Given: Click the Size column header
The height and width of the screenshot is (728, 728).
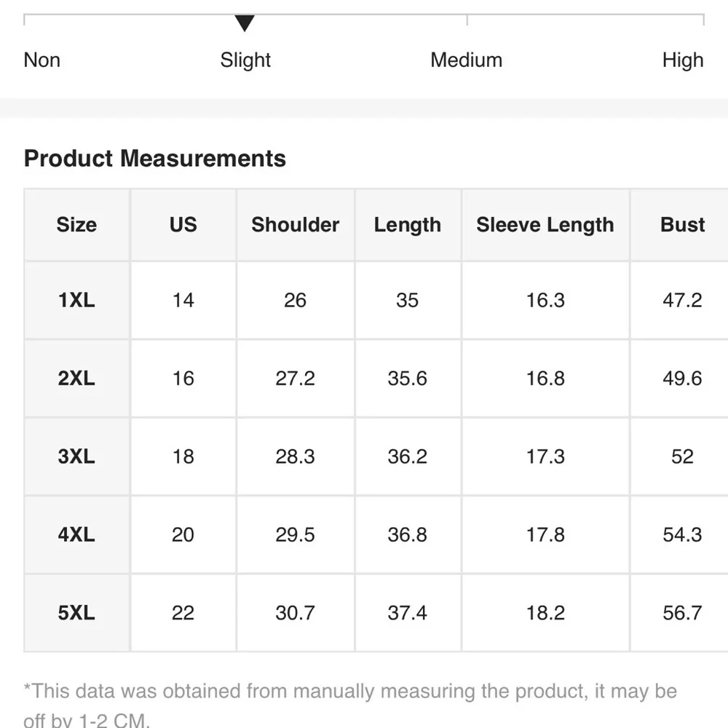Looking at the screenshot, I should pyautogui.click(x=76, y=225).
